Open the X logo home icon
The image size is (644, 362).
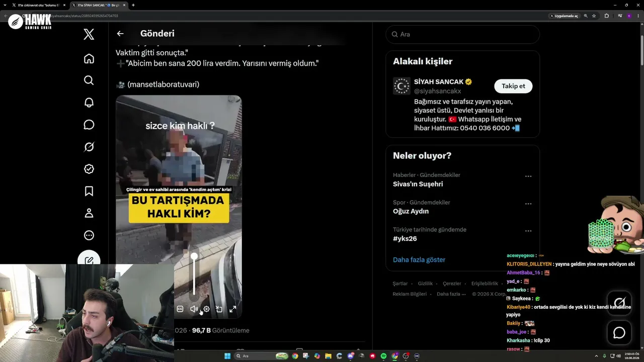(89, 34)
